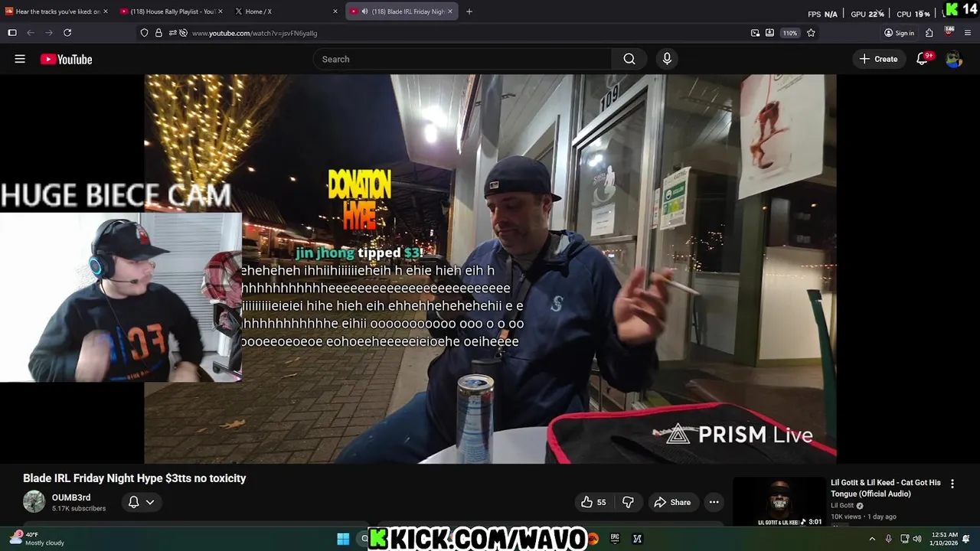
Task: Mute the playing tab via speaker icon
Action: (x=364, y=11)
